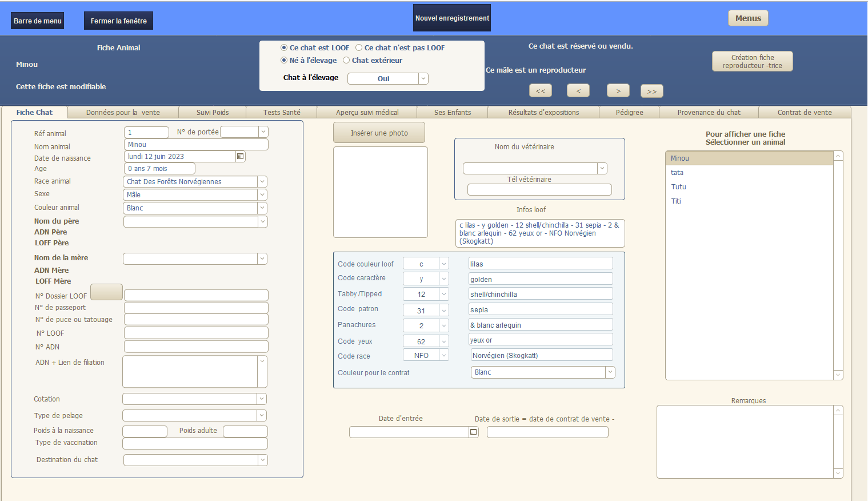The image size is (868, 501).
Task: Open the calendar for Date de naissance
Action: click(x=241, y=156)
